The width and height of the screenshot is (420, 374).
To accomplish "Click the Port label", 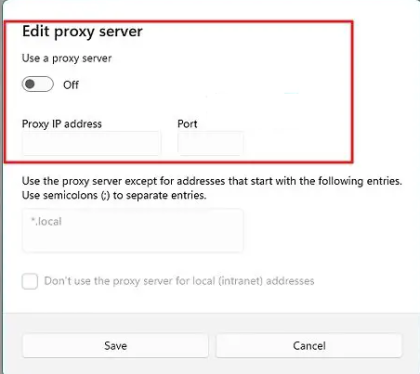I will pyautogui.click(x=187, y=124).
